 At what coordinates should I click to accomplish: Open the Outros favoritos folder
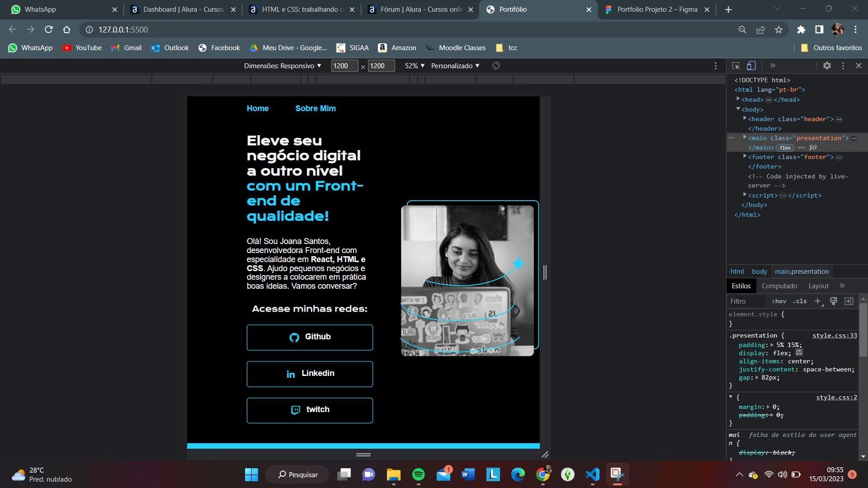point(831,48)
